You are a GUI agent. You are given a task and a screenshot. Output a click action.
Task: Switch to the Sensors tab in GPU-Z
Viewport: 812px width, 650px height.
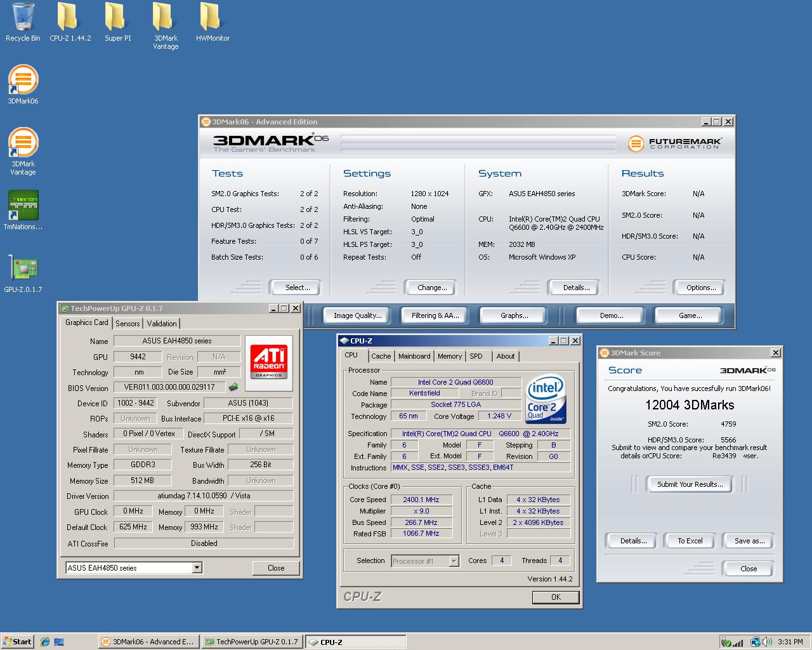click(x=128, y=324)
